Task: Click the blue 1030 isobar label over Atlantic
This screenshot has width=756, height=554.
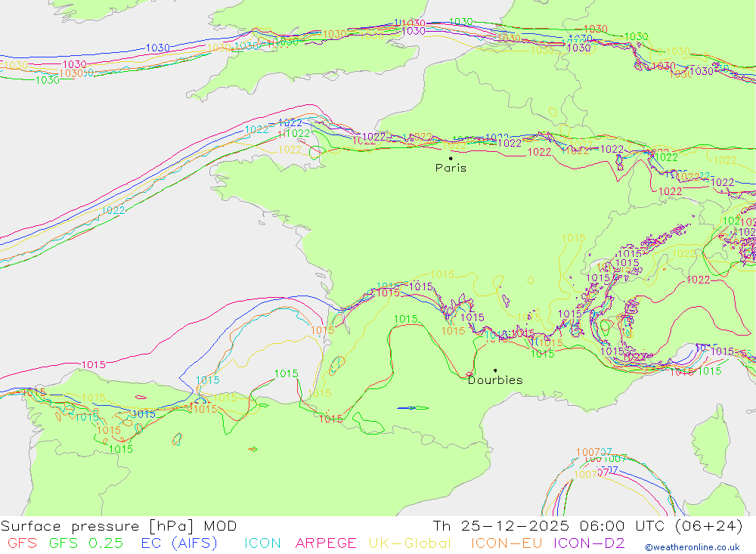Action: click(x=158, y=48)
